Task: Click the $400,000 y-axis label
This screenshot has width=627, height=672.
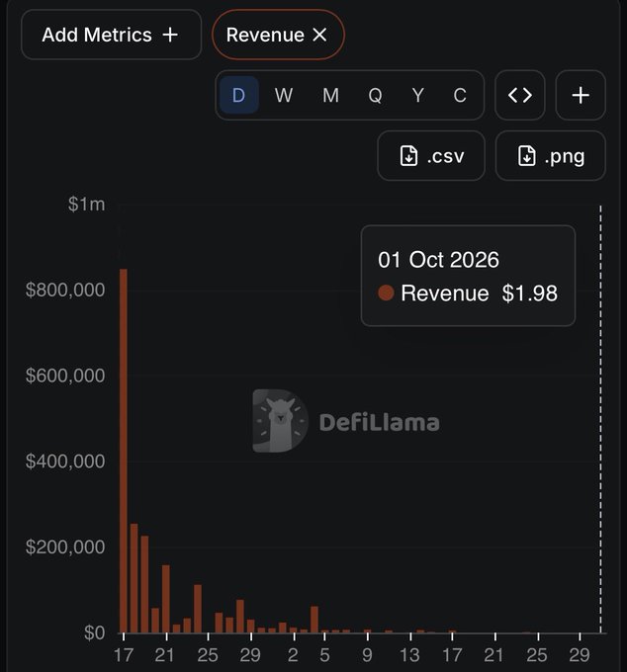Action: (65, 462)
